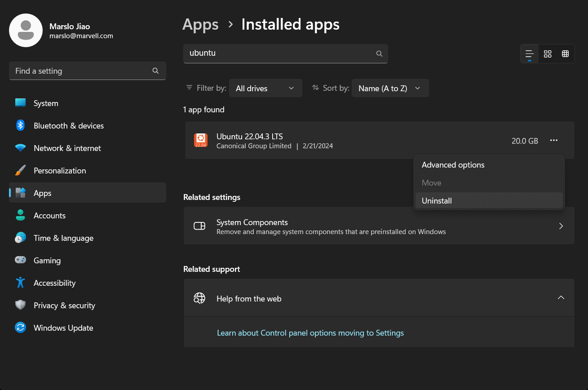The width and height of the screenshot is (588, 390).
Task: Click the user profile avatar picture
Action: 26,30
